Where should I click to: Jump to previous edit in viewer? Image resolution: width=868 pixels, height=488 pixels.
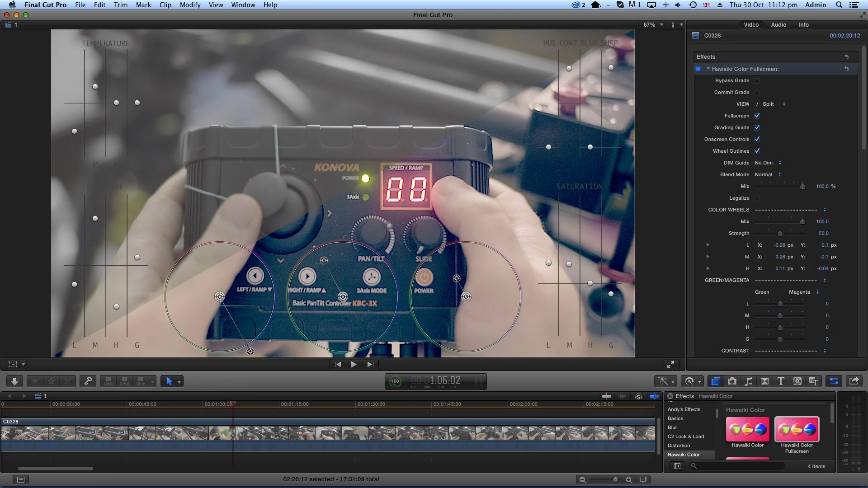point(338,364)
